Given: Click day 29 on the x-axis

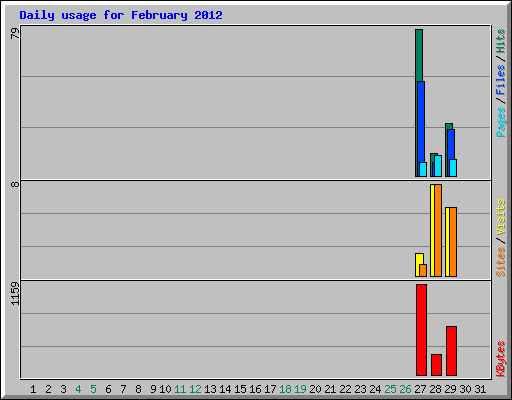Looking at the screenshot, I should pos(450,389).
